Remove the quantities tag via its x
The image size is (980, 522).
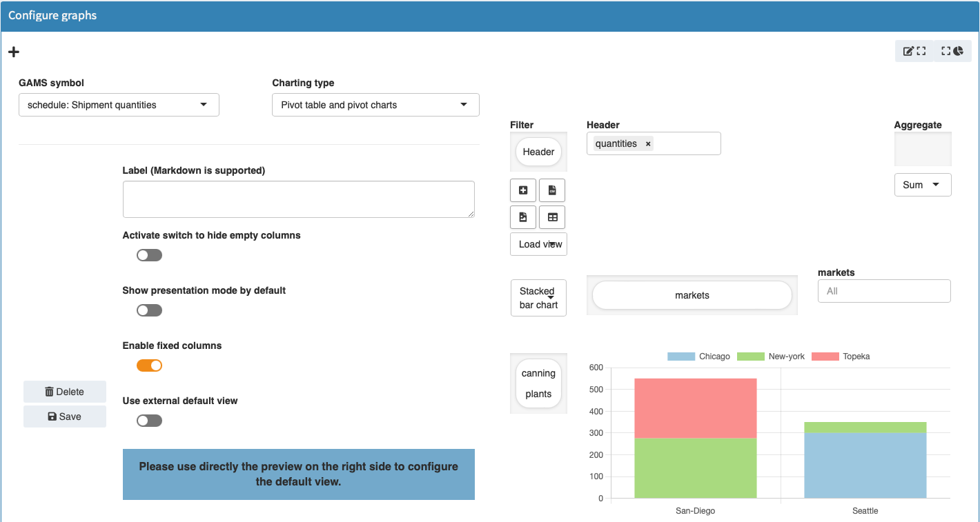click(648, 144)
